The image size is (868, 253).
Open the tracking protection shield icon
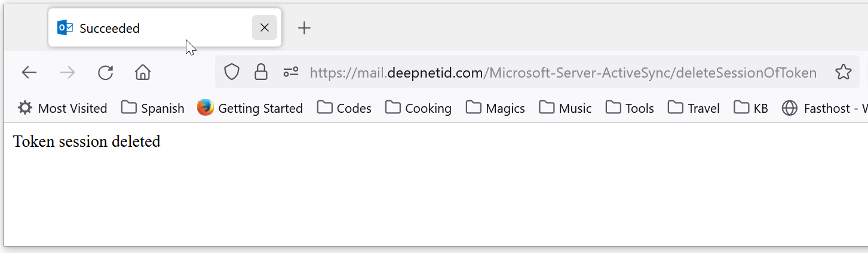tap(232, 73)
